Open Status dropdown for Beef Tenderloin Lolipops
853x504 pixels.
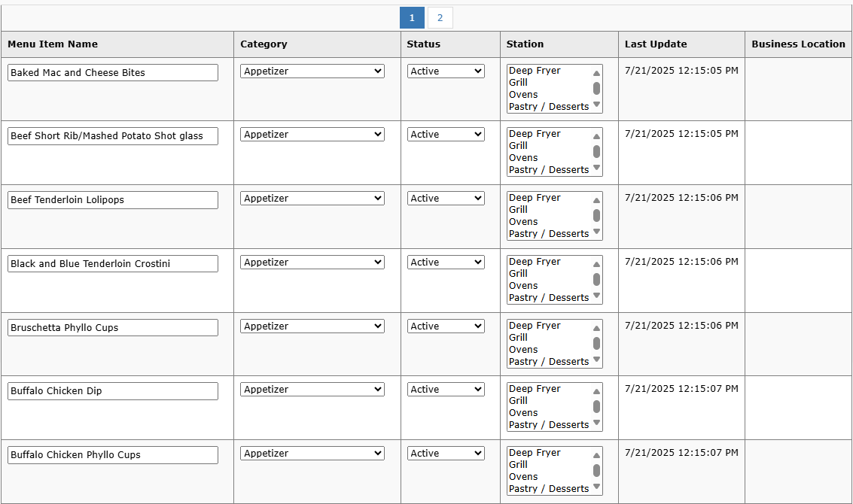[446, 199]
